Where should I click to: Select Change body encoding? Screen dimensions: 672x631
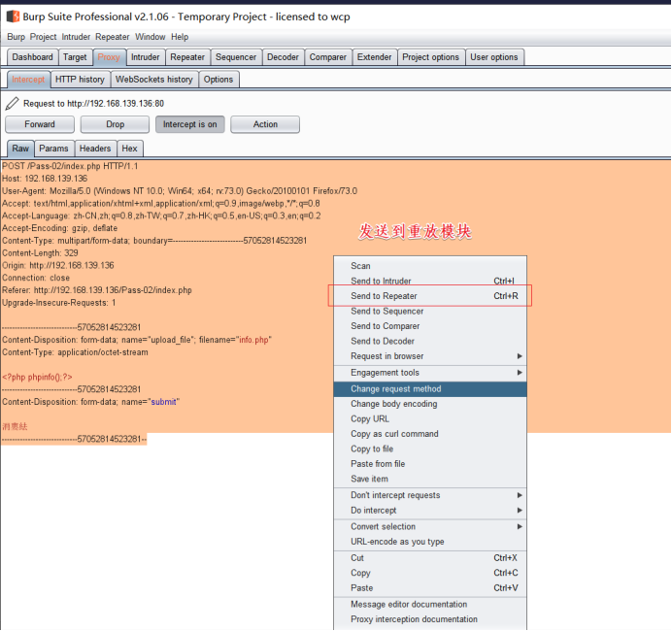(430, 404)
